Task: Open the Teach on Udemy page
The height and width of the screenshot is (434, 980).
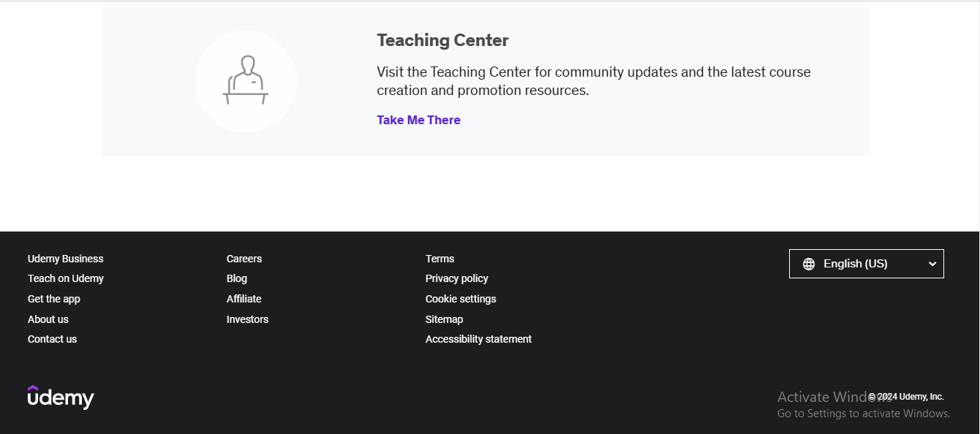Action: point(65,278)
